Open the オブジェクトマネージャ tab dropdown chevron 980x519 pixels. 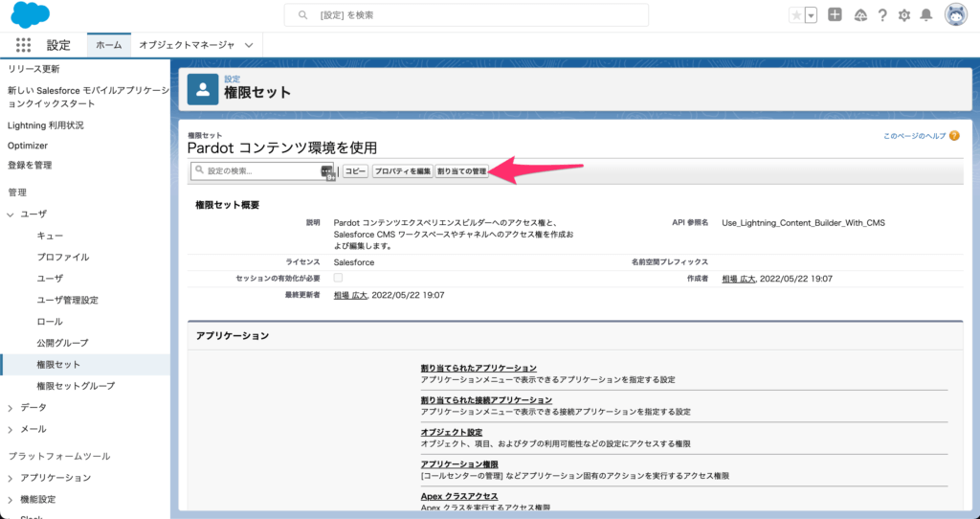pos(249,45)
